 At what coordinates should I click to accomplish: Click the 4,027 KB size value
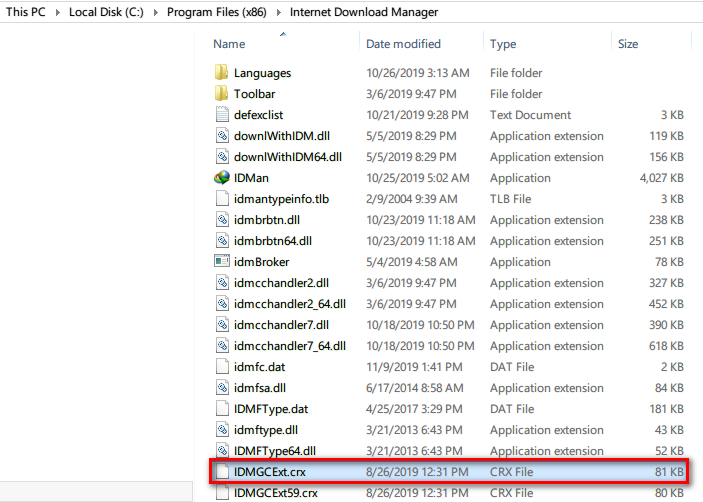661,178
